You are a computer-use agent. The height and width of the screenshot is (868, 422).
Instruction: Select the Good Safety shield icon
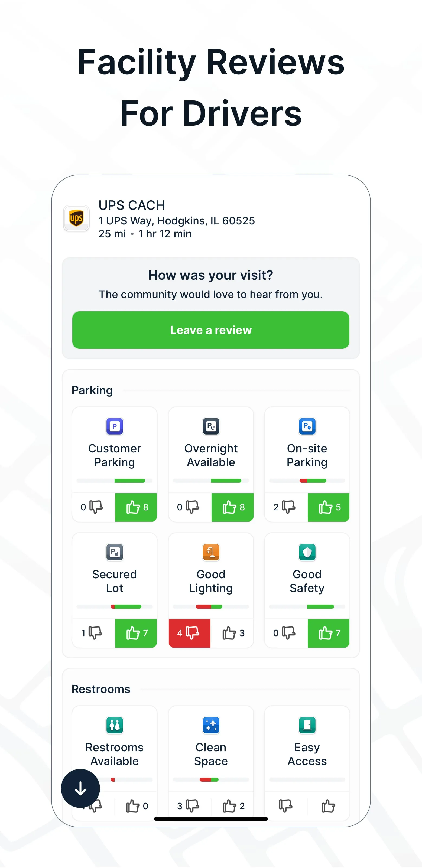(307, 553)
